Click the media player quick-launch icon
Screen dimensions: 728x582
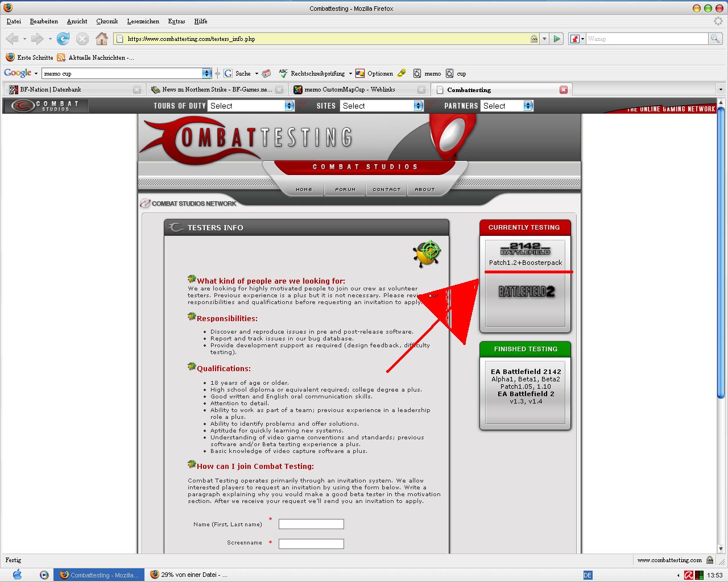[44, 575]
